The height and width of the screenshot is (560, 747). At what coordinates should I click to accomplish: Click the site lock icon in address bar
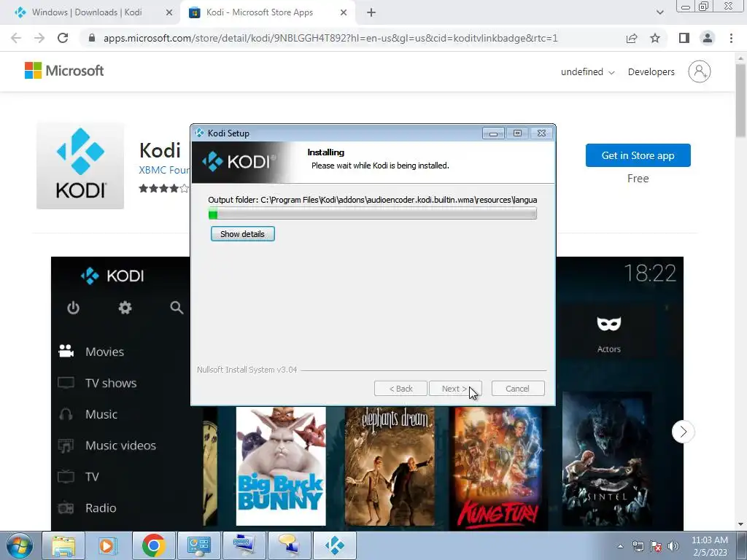pos(92,38)
